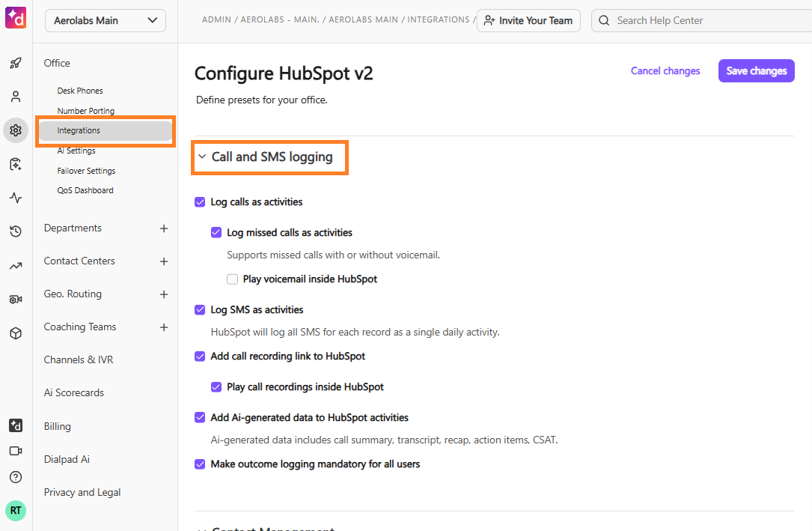Open the video camera settings icon
Screen dimensions: 812x531
coord(16,300)
